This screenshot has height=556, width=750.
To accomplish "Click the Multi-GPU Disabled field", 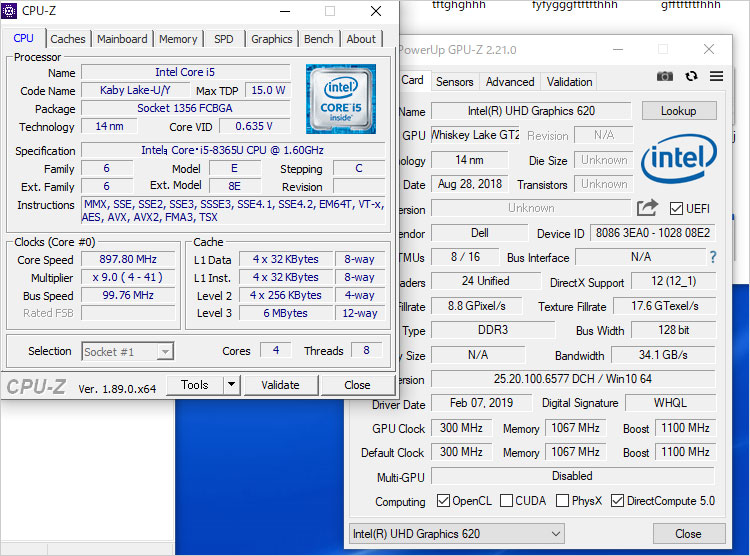I will click(x=573, y=476).
